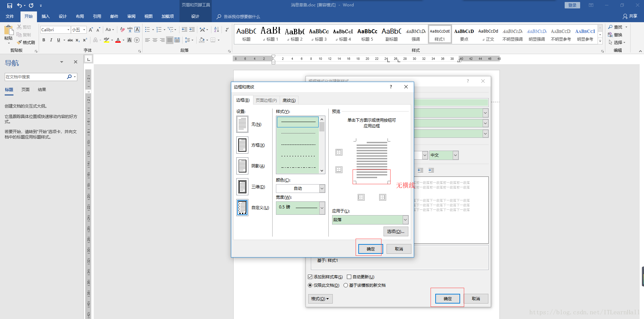Click 取消 in the create style dialog
The image size is (644, 319).
[x=476, y=299]
